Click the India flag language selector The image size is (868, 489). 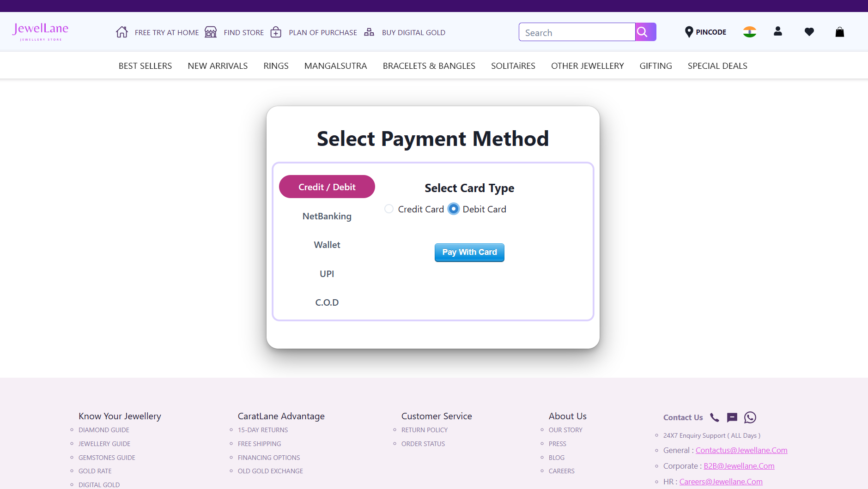tap(749, 32)
